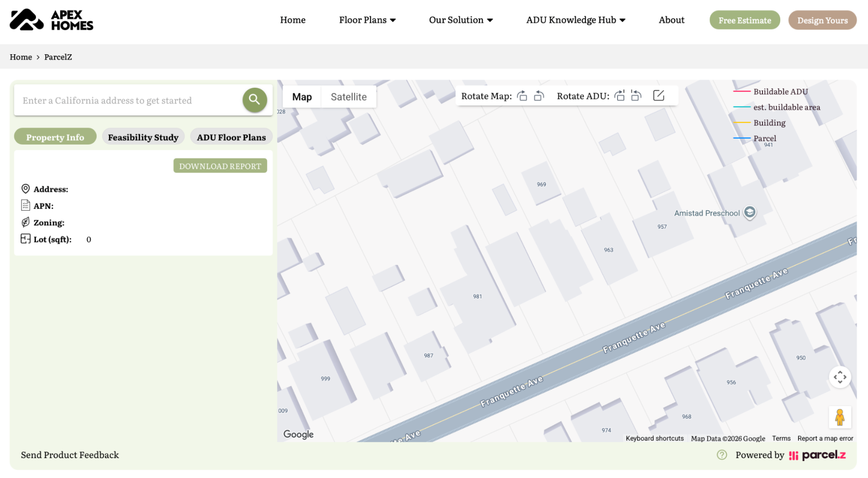Click the Building yellow legend line

click(742, 122)
